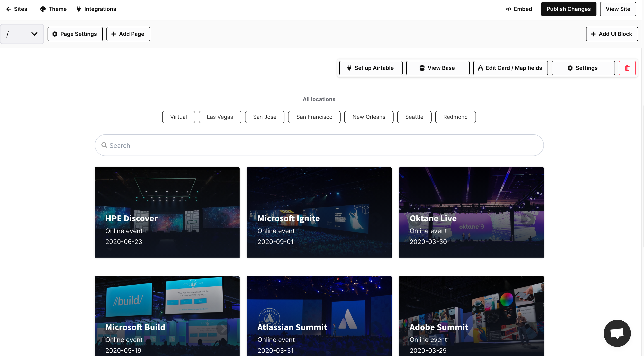Image resolution: width=644 pixels, height=356 pixels.
Task: Open theme customization via the palette icon
Action: pos(43,9)
